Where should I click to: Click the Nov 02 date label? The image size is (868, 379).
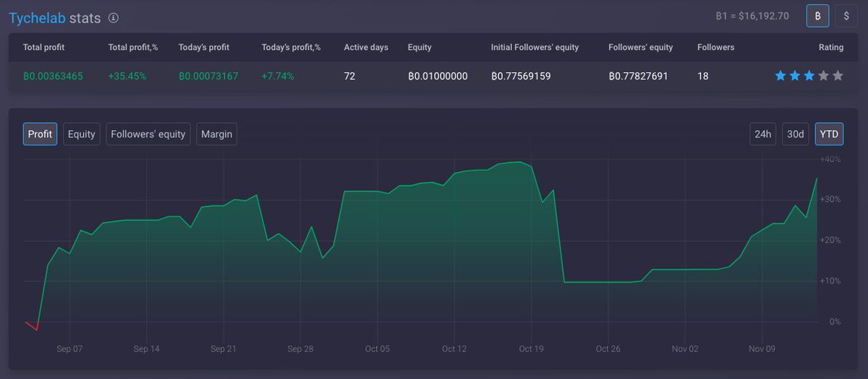[x=684, y=349]
